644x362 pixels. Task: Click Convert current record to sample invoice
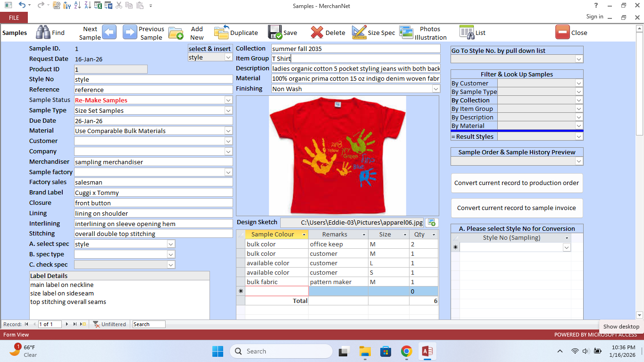pyautogui.click(x=517, y=208)
